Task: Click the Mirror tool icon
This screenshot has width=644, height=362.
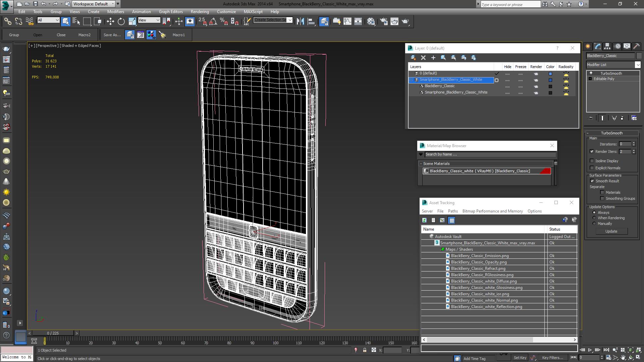Action: [300, 21]
